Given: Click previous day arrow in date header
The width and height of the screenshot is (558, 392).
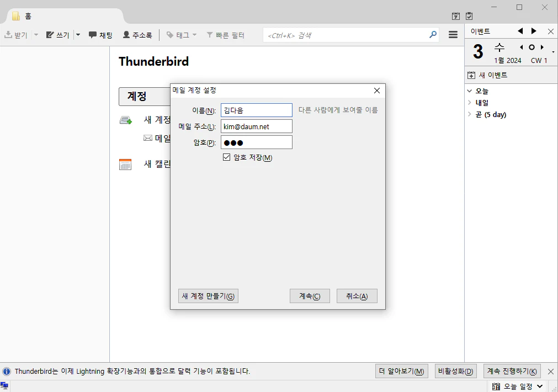Looking at the screenshot, I should (522, 47).
